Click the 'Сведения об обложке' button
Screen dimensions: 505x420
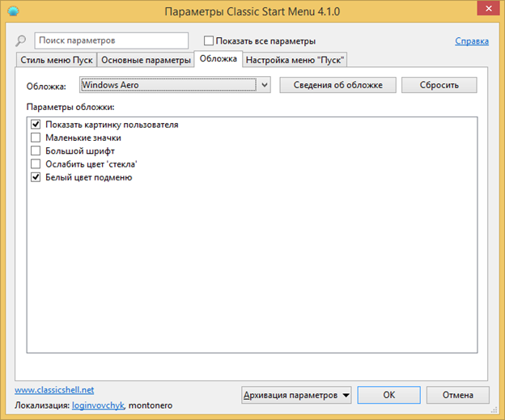point(337,85)
